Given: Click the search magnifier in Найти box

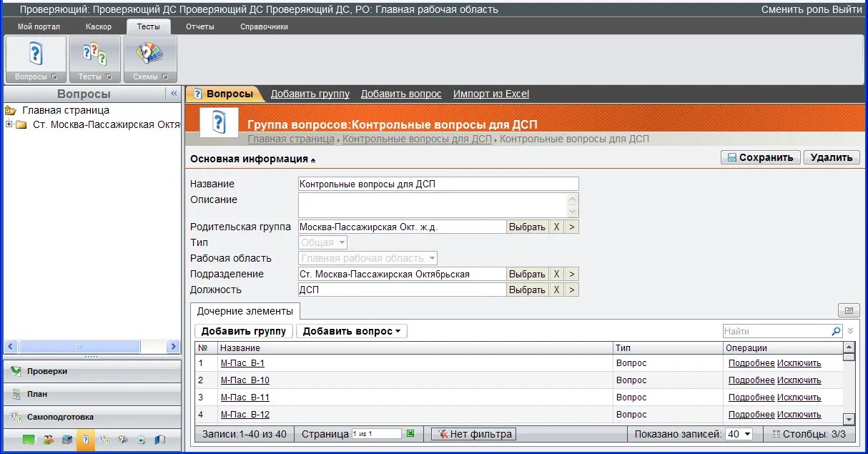Looking at the screenshot, I should (837, 331).
